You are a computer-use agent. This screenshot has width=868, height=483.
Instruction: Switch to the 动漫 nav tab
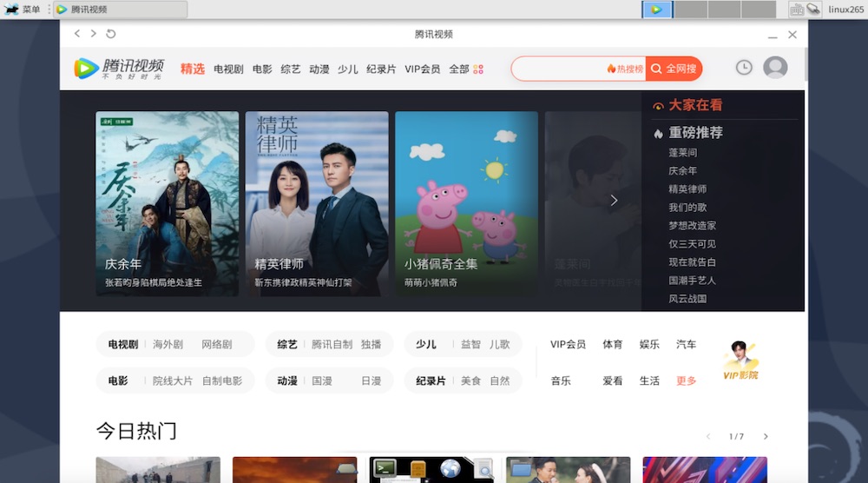coord(319,69)
